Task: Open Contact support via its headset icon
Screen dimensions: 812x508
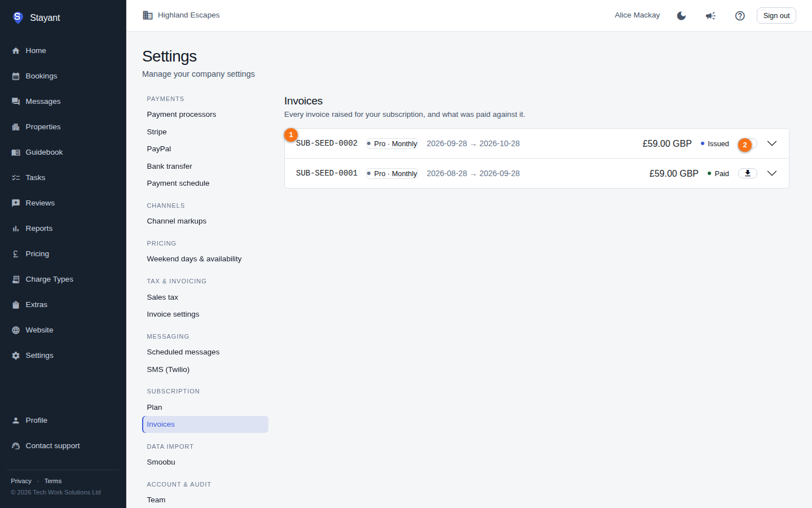Action: coord(16,446)
